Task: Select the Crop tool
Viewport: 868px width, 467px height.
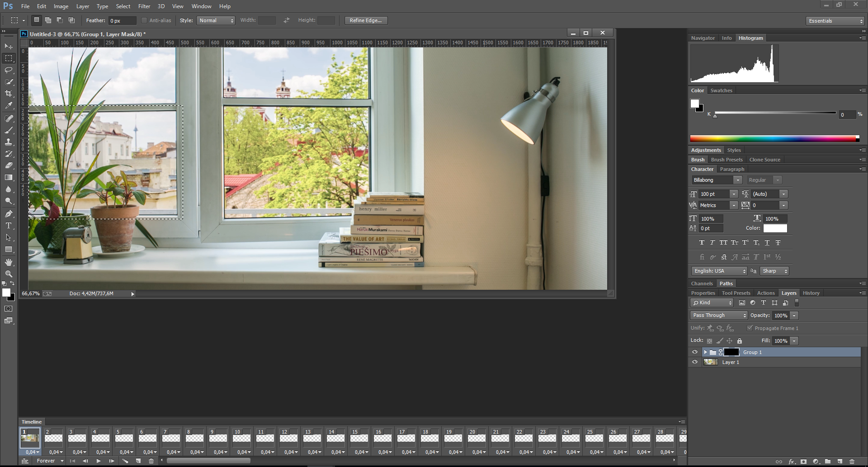Action: [x=9, y=94]
